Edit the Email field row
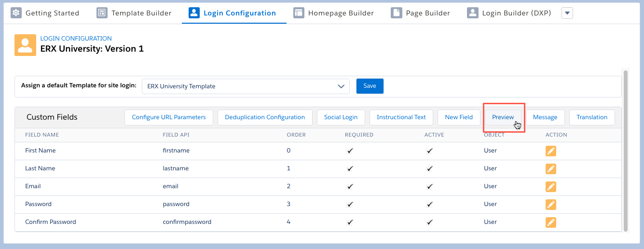The image size is (644, 249). pyautogui.click(x=550, y=187)
